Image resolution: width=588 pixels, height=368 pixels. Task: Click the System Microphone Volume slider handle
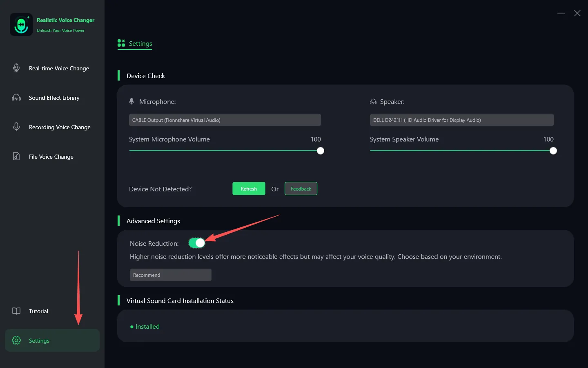[x=321, y=151]
